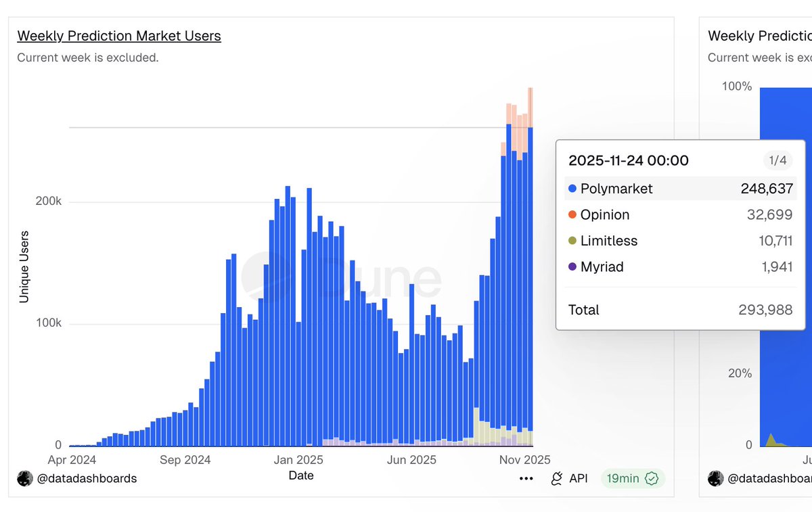The width and height of the screenshot is (812, 512).
Task: Click the datadashboards avatar in first chart
Action: click(x=25, y=479)
